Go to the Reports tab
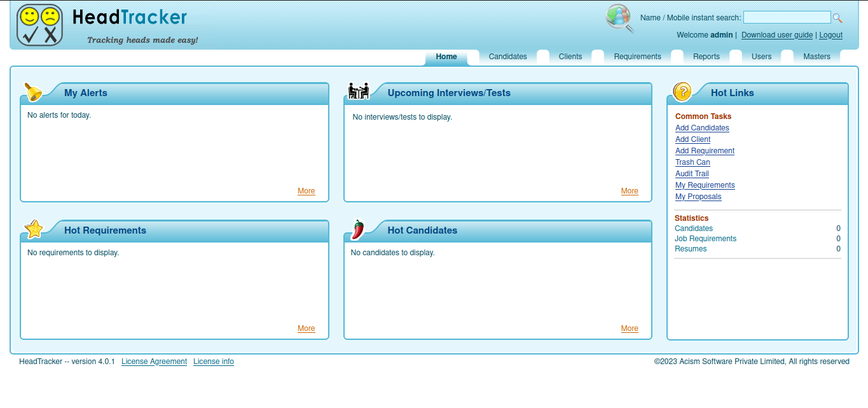 click(706, 57)
